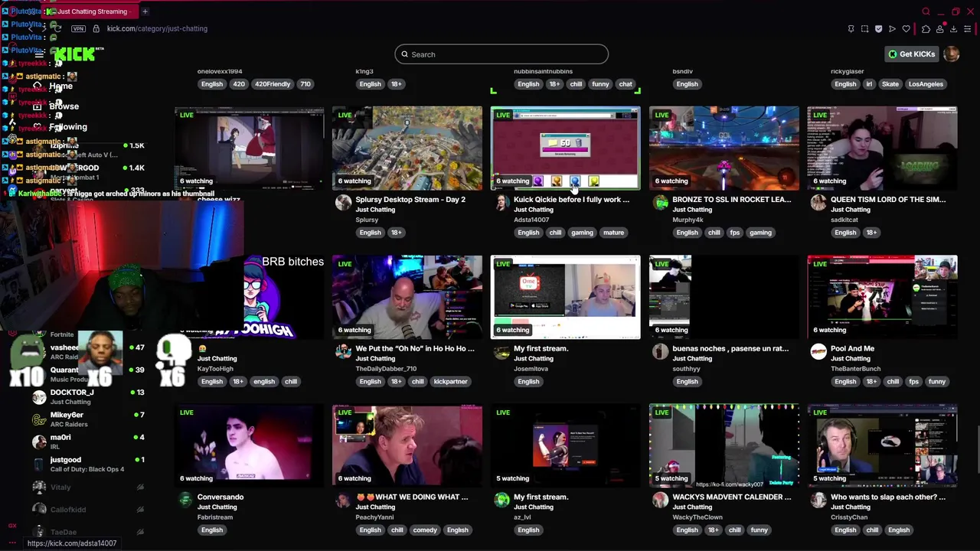Click the VPN badge in the address bar
The height and width of the screenshot is (551, 980).
click(x=78, y=29)
